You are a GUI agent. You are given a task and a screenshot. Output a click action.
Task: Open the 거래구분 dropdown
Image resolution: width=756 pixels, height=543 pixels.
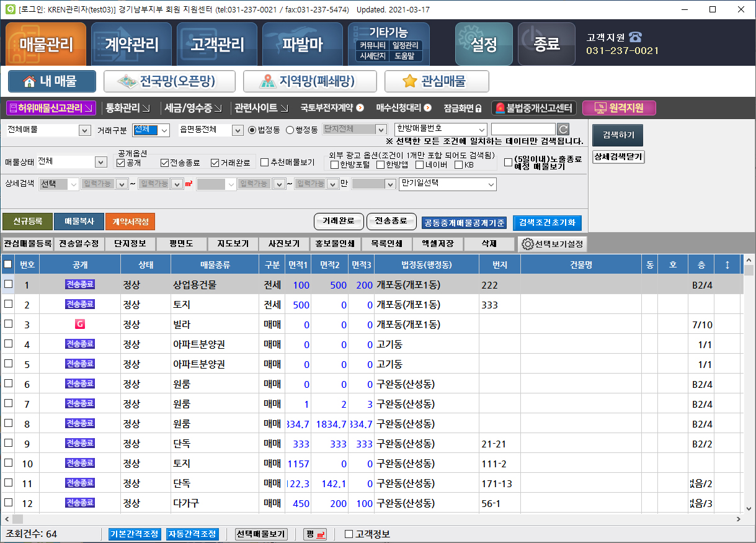coord(151,130)
